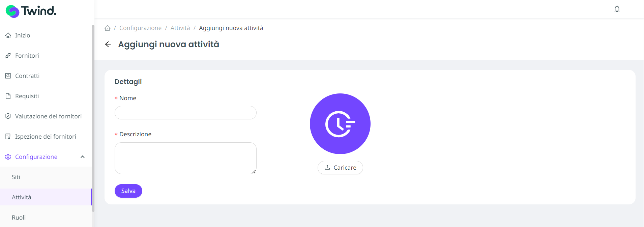Focus the Nome input field

point(185,113)
